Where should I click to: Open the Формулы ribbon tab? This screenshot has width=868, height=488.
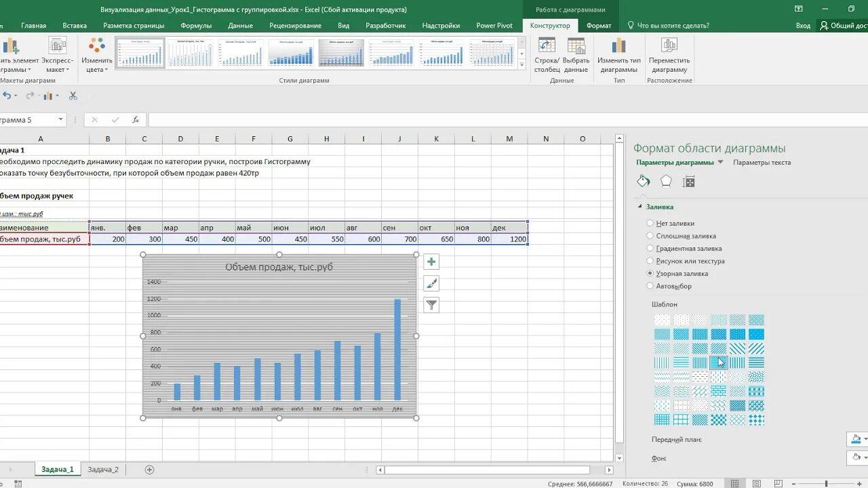coord(196,26)
